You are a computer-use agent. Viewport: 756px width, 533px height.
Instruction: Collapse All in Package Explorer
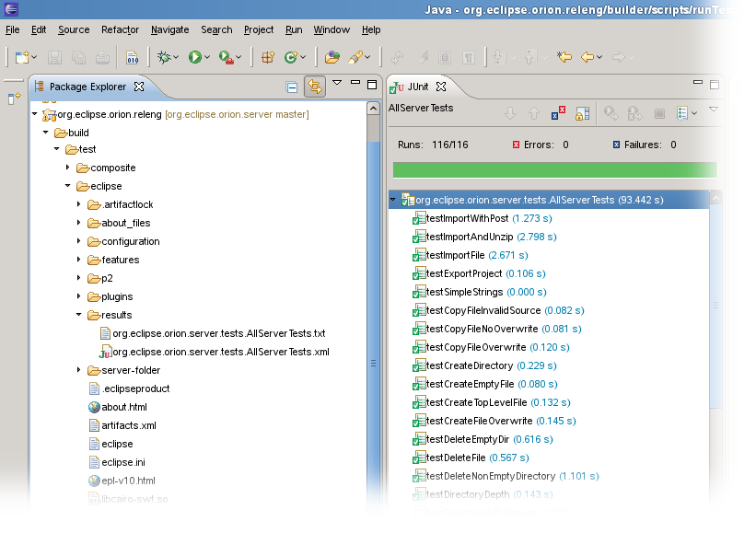291,87
